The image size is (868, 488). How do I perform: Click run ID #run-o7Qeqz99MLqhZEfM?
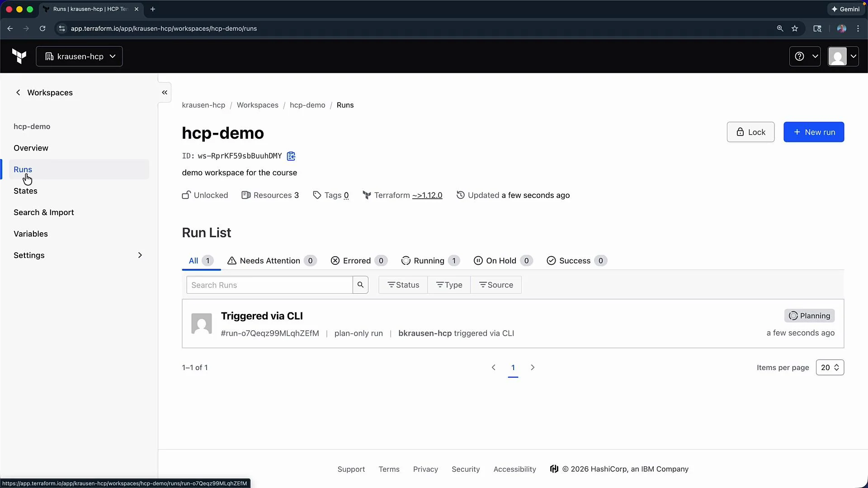click(270, 333)
